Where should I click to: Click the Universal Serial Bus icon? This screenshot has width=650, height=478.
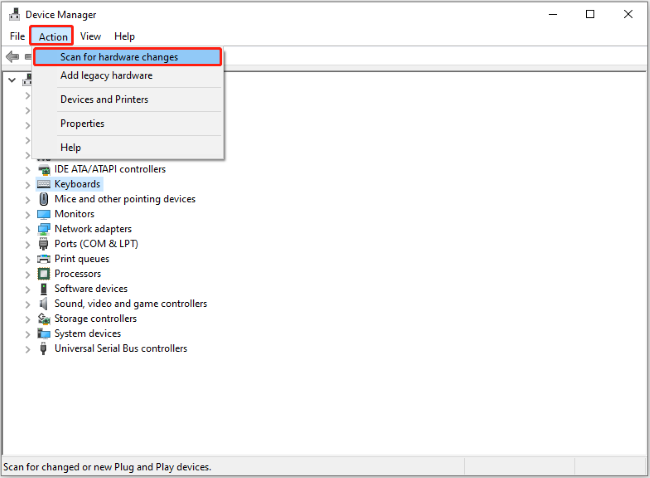[x=44, y=349]
